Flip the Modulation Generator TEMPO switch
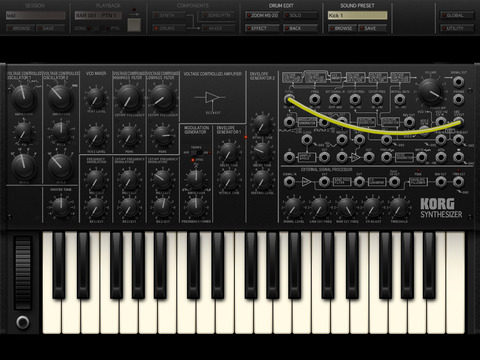480x360 pixels. pyautogui.click(x=197, y=152)
